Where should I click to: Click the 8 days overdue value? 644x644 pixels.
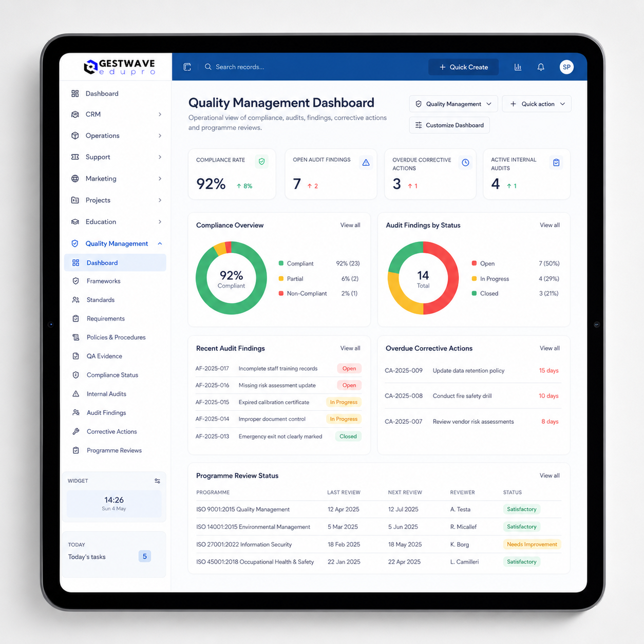[550, 422]
